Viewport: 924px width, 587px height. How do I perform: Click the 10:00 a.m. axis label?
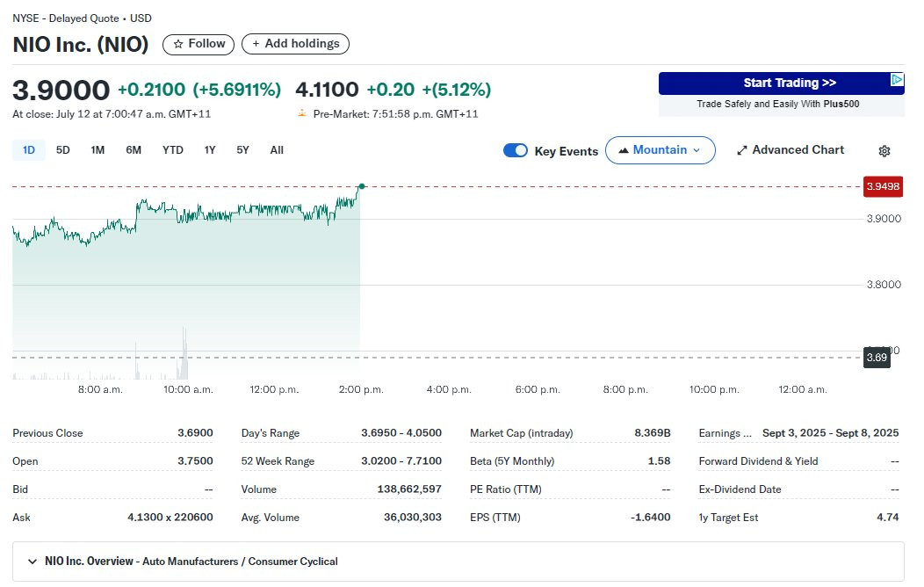188,389
